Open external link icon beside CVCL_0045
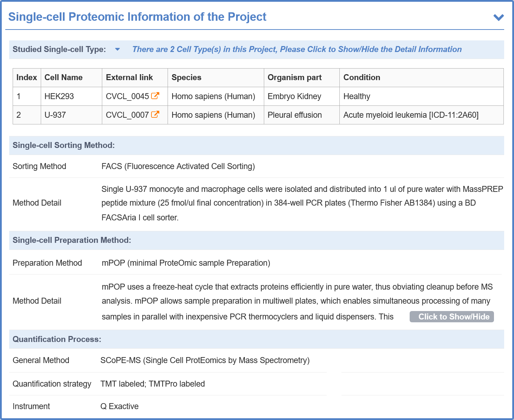This screenshot has width=514, height=420. pos(155,96)
